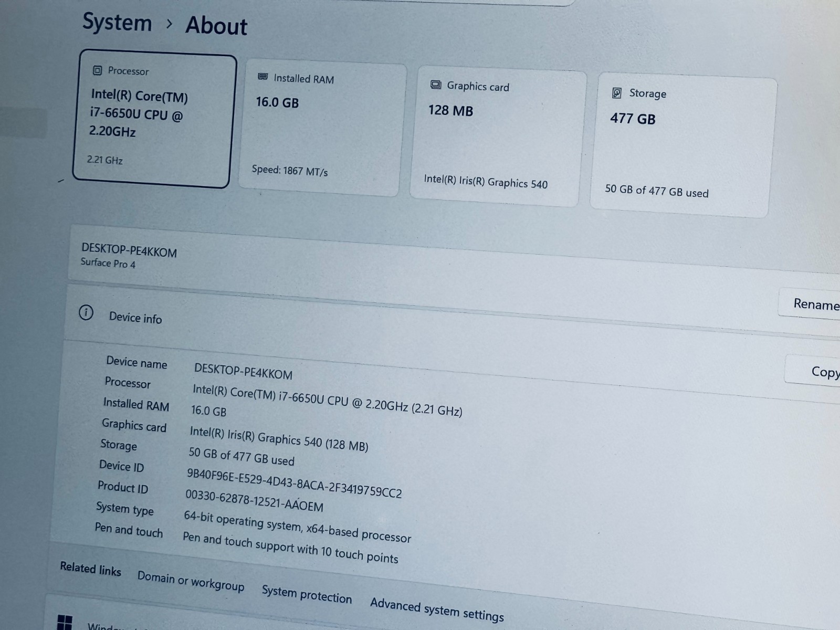840x630 pixels.
Task: Open the Domain or workgroup link
Action: (191, 581)
